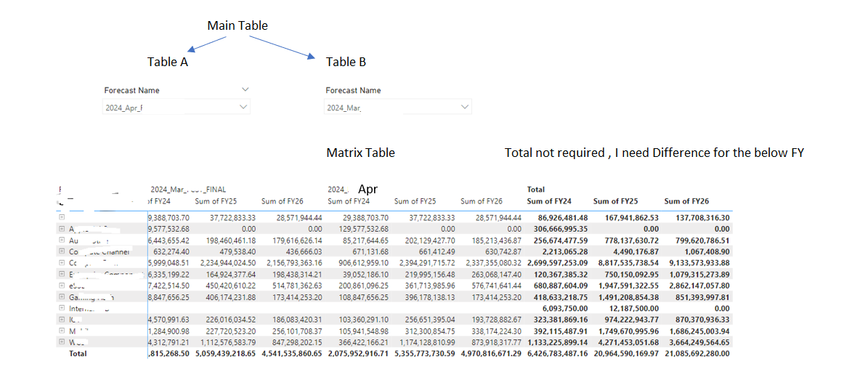Sort by bold Sum of FY25 under Total
The image size is (868, 380).
pos(615,201)
